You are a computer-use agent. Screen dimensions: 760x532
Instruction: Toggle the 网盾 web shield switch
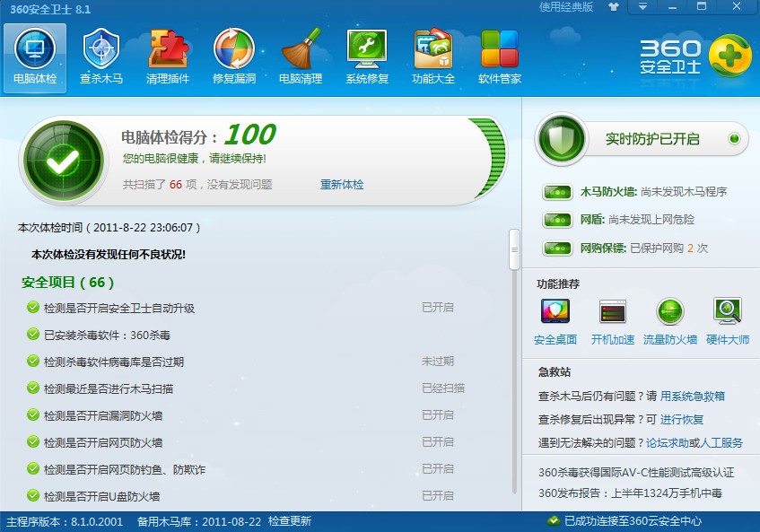coord(557,221)
